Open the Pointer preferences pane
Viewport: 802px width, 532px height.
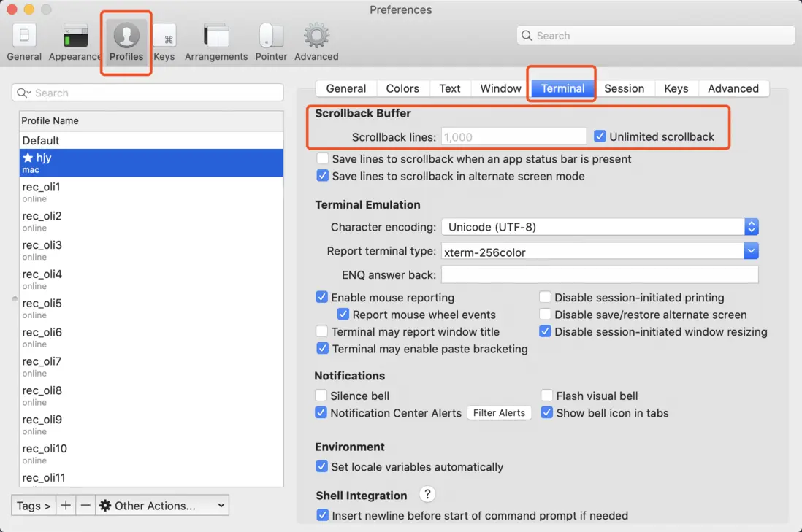(270, 42)
